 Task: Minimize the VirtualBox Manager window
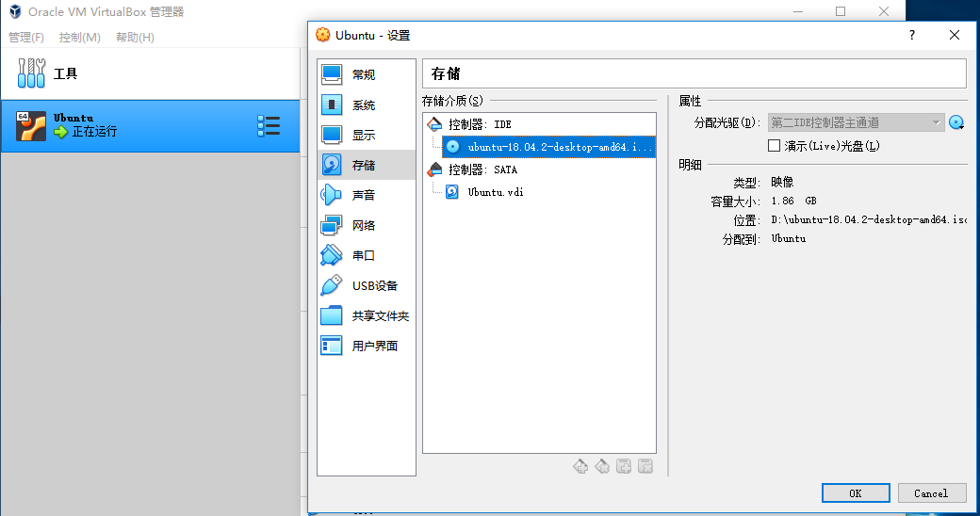798,11
